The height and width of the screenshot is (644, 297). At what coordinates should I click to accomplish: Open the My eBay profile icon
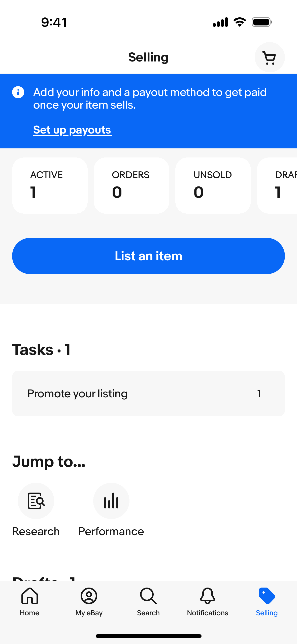coord(89,596)
